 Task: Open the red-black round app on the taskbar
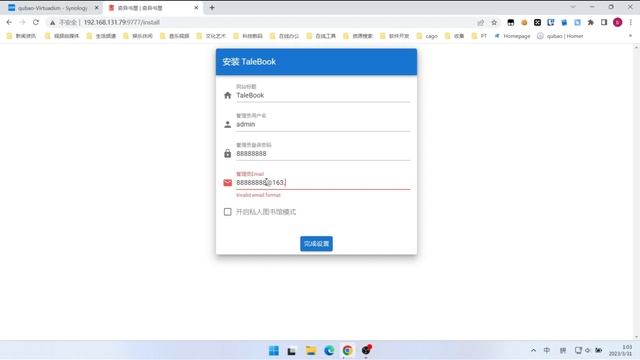[x=366, y=350]
